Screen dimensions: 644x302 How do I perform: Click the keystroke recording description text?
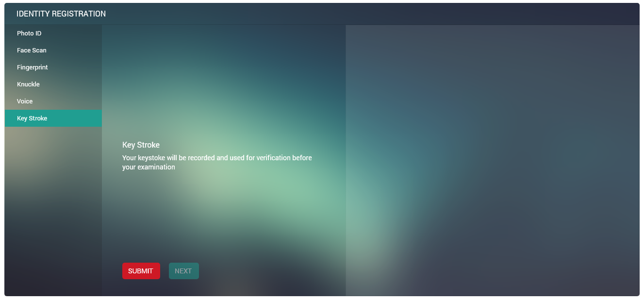(217, 162)
